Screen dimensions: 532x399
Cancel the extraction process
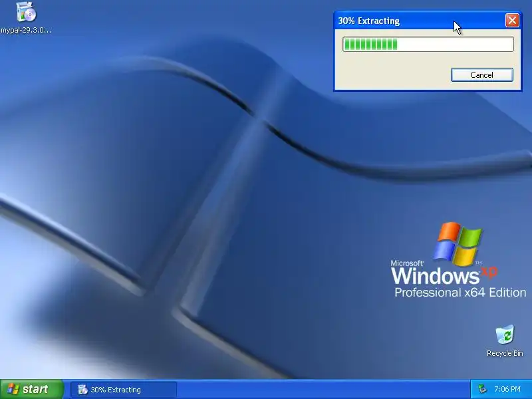click(481, 75)
